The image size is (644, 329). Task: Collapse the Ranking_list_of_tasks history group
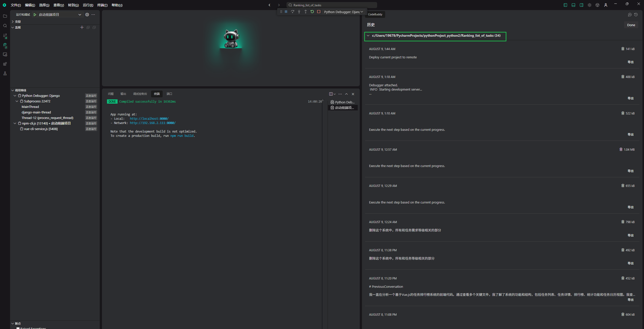(x=368, y=36)
